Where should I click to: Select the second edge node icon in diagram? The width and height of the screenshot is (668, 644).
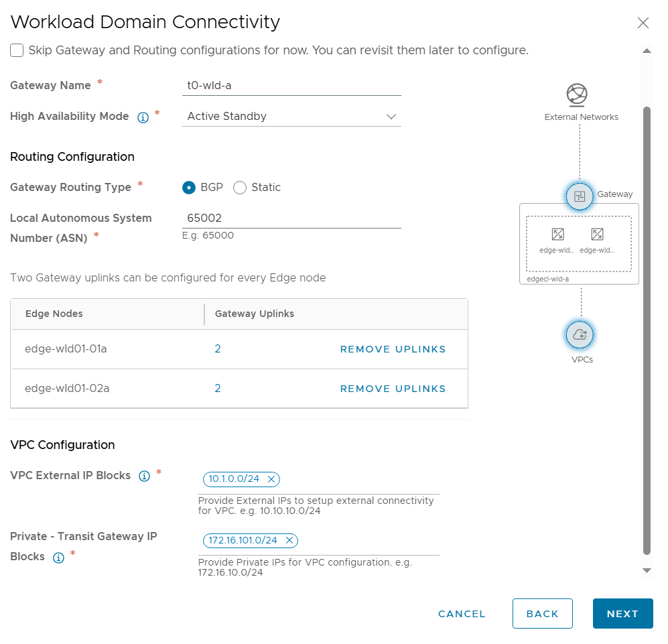(x=597, y=234)
